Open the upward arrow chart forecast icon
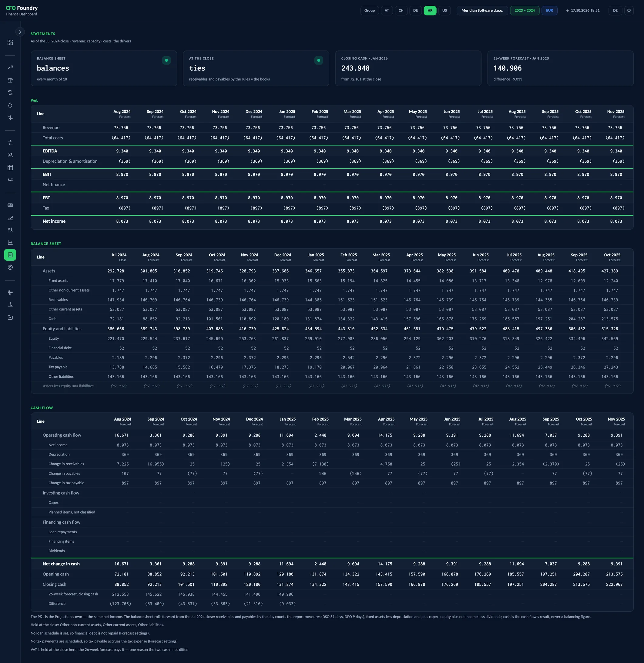The height and width of the screenshot is (663, 644). [x=10, y=218]
